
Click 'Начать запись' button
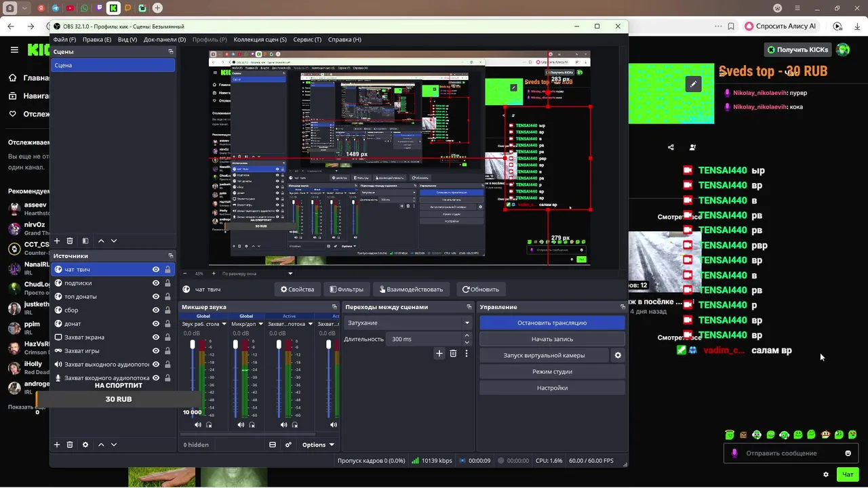coord(552,339)
